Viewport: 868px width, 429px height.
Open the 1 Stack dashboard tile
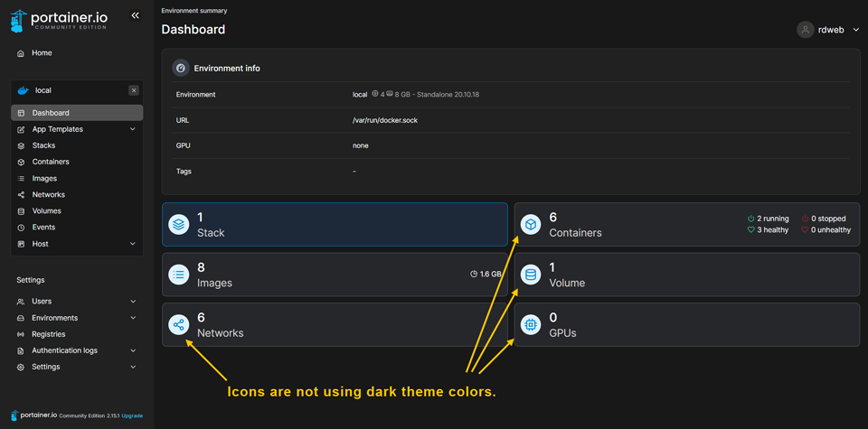click(335, 225)
